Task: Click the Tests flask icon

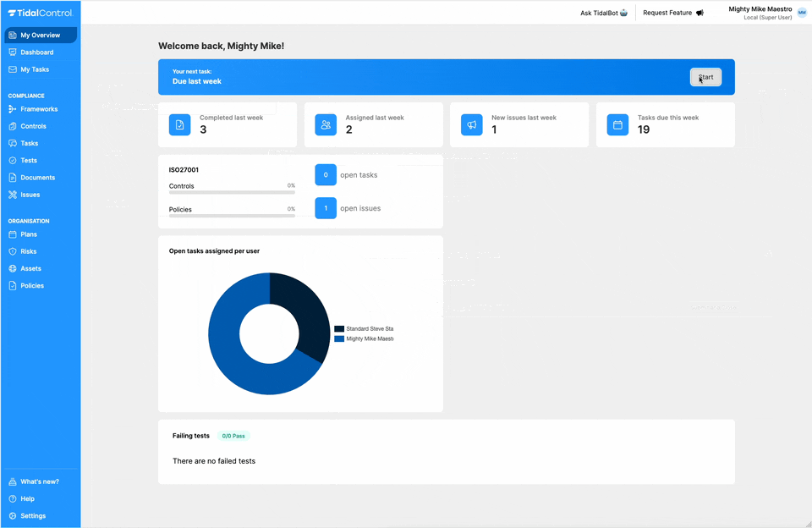Action: pos(12,160)
